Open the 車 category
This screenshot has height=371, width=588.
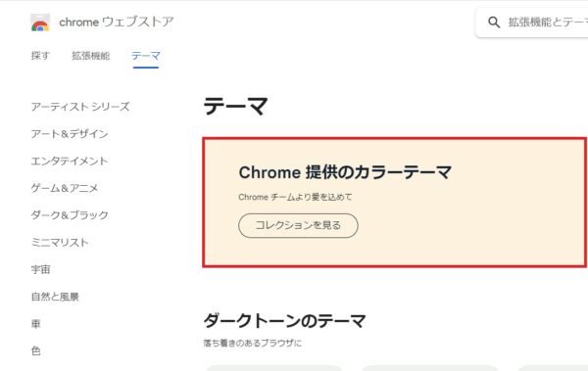point(35,324)
